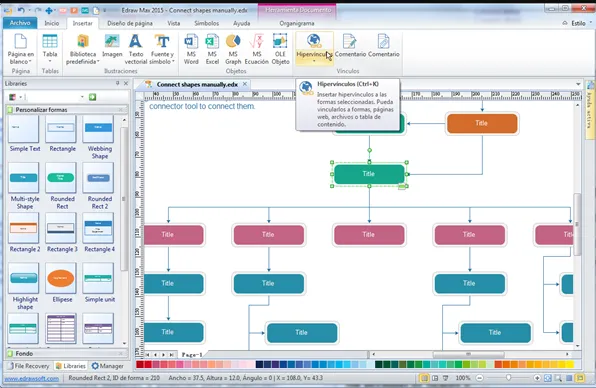Viewport: 596px width, 388px height.
Task: Switch to the Manager panel tab
Action: [108, 366]
